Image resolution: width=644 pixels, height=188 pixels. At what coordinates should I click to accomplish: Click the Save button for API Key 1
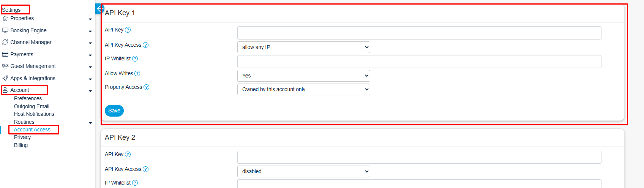point(114,111)
